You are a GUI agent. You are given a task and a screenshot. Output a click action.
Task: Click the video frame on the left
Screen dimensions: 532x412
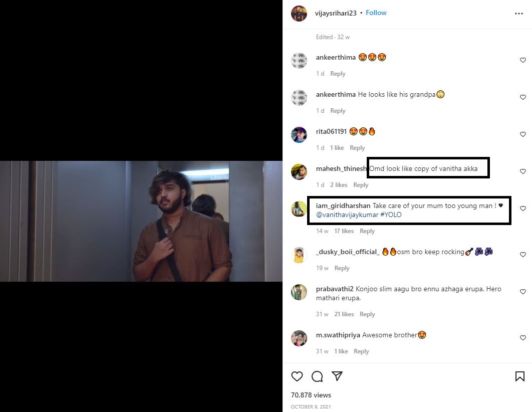pyautogui.click(x=141, y=221)
